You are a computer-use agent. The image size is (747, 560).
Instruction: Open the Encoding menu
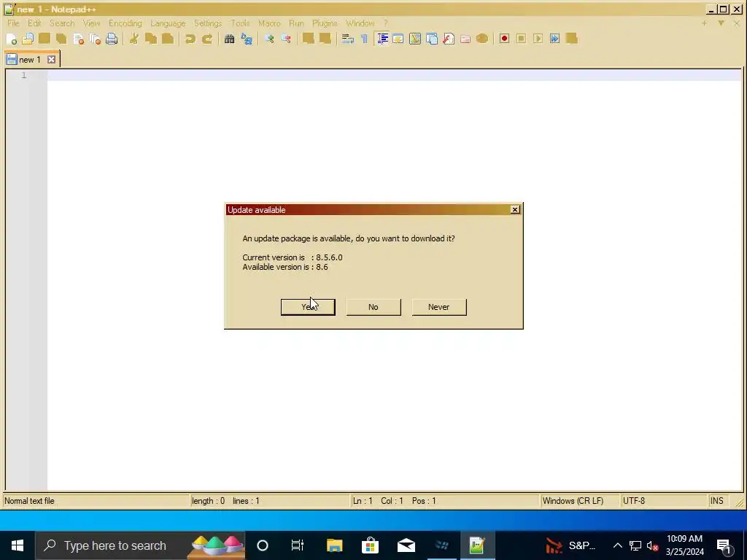tap(125, 23)
